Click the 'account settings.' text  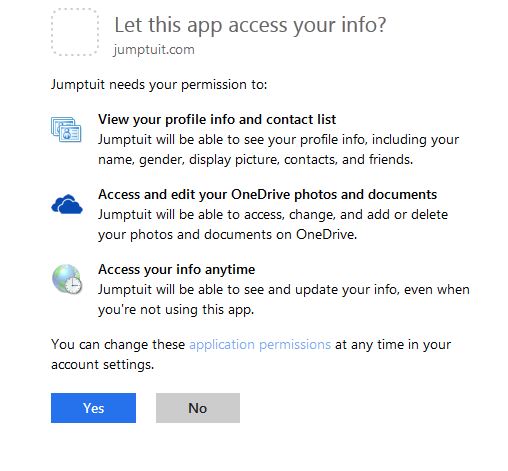[x=102, y=364]
